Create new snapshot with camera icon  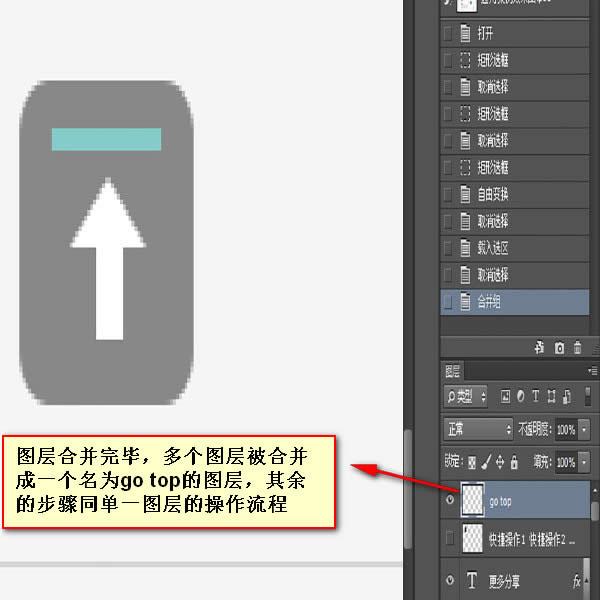559,348
